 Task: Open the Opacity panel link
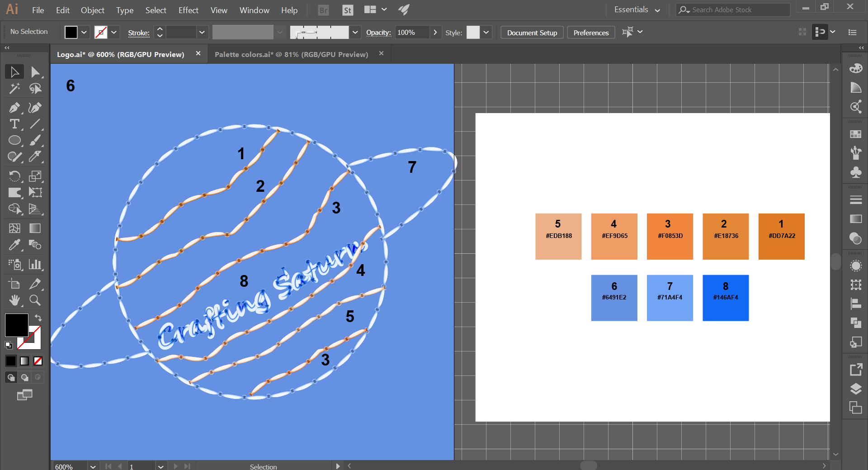coord(378,33)
